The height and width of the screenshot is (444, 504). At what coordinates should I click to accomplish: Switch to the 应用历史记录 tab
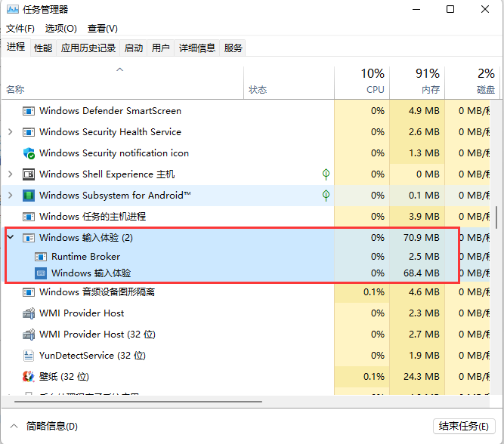click(88, 48)
